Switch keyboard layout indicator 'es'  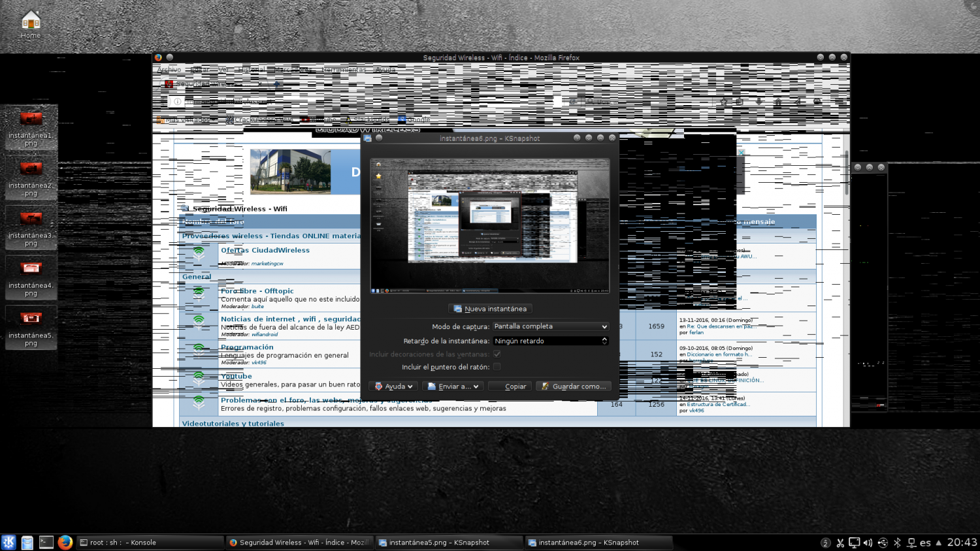click(925, 543)
